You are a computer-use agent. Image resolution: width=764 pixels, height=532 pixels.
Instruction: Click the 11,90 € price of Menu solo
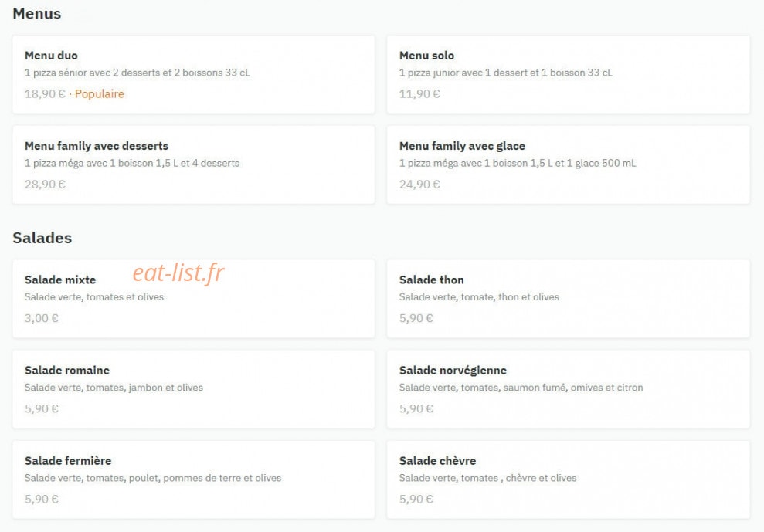pyautogui.click(x=419, y=94)
